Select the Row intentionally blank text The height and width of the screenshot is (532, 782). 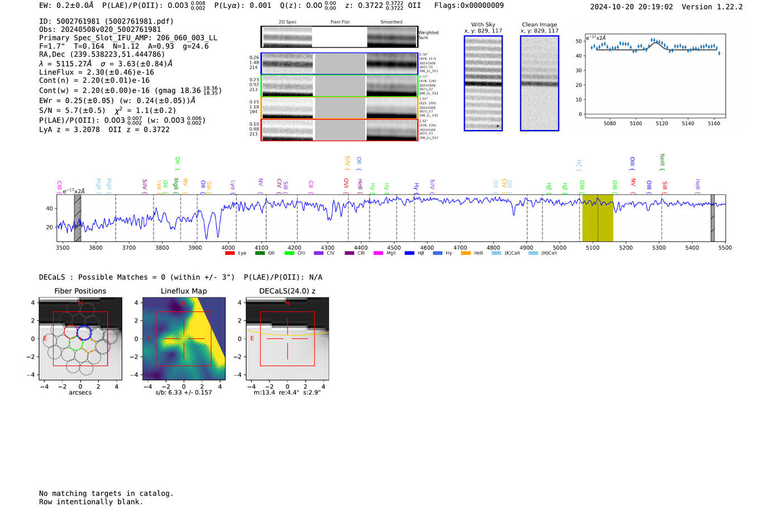91,502
